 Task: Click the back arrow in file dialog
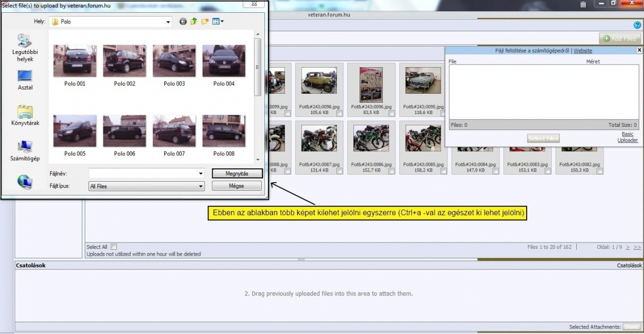(x=183, y=22)
